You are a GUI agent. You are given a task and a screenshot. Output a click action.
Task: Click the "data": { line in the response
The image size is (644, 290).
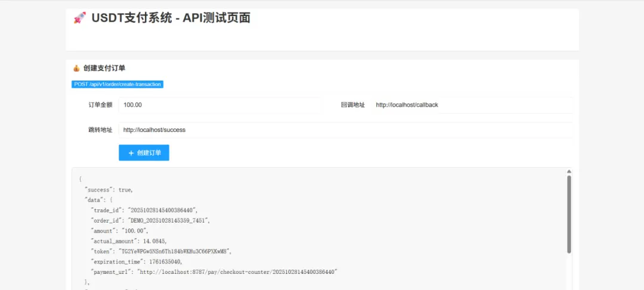(98, 200)
